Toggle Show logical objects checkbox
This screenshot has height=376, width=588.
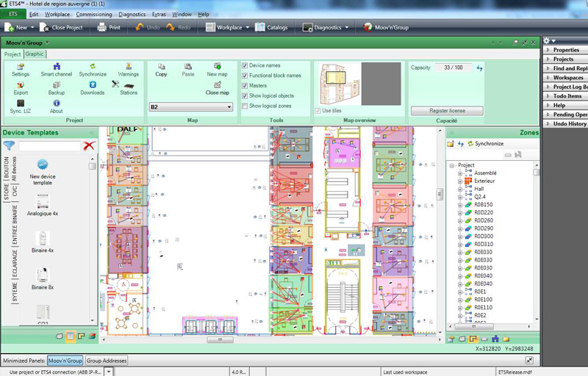pyautogui.click(x=245, y=96)
